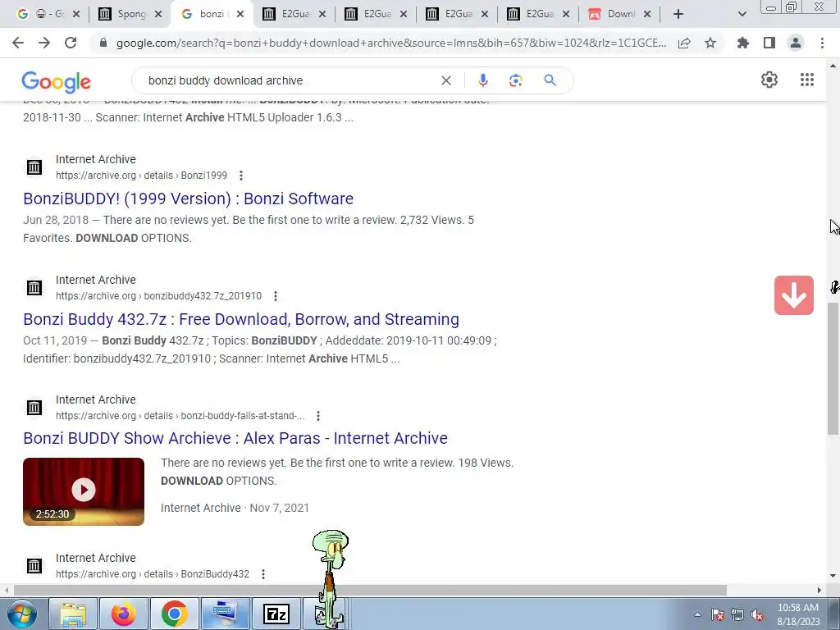Screen dimensions: 840x630
Task: Open the Windows Start menu
Action: [22, 614]
